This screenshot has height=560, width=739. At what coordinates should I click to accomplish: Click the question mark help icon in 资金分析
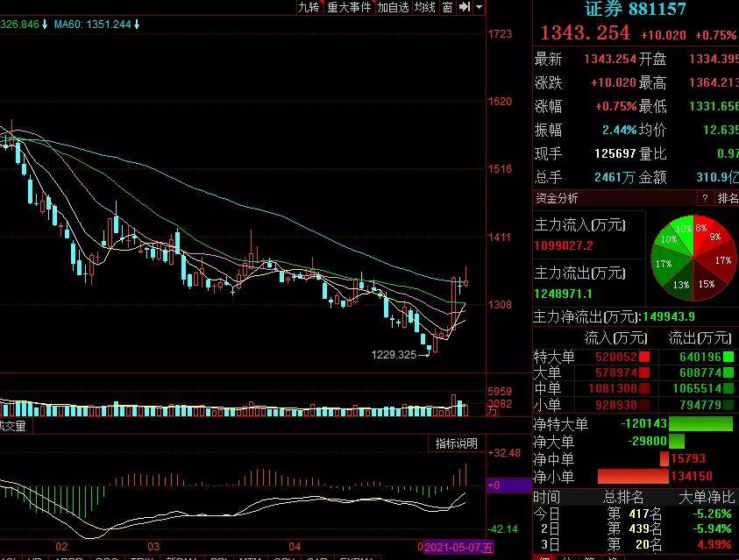(x=705, y=198)
